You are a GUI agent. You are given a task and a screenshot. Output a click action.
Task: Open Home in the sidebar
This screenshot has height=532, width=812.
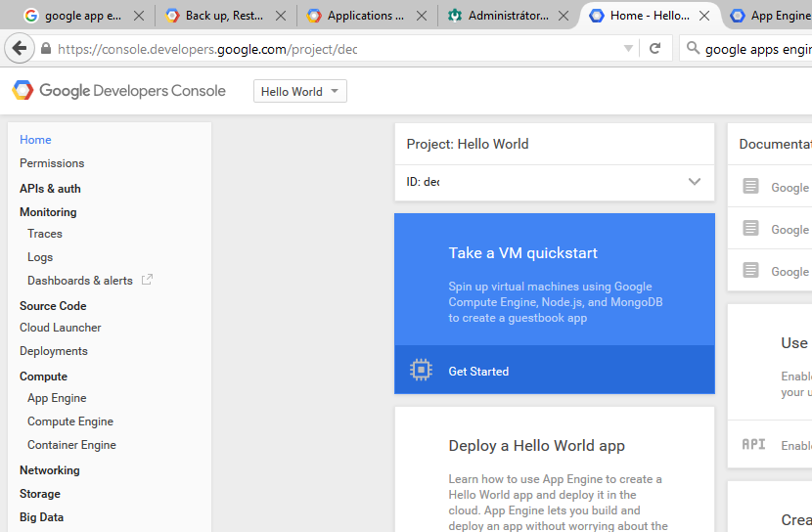(x=35, y=140)
